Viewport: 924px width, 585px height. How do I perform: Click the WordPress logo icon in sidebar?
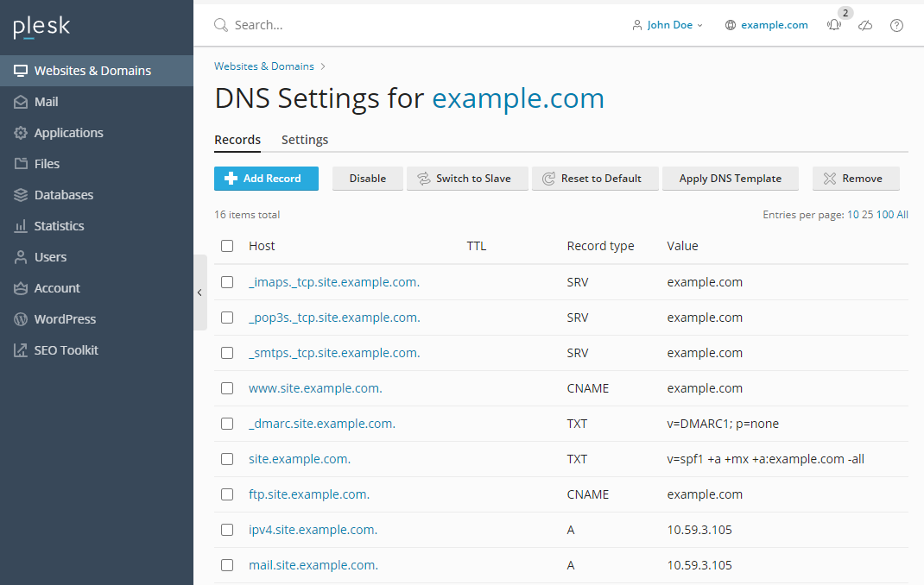coord(21,319)
